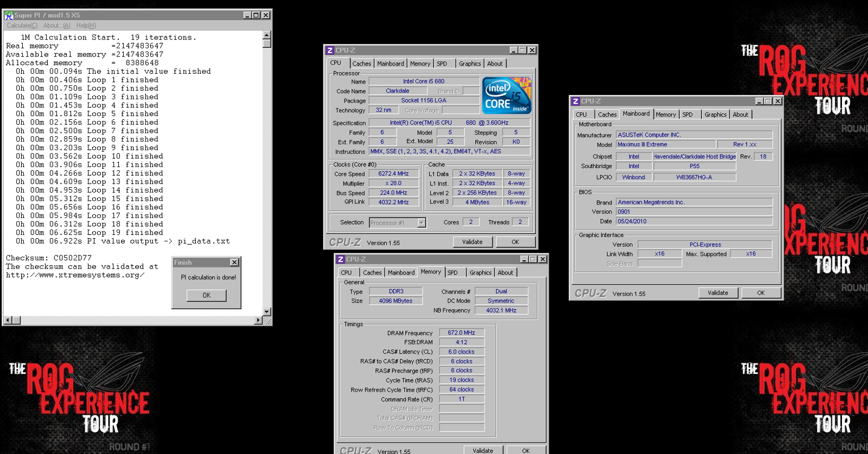The height and width of the screenshot is (454, 868).
Task: Click the Z icon of the CPU-Z Mainboard window
Action: click(x=575, y=101)
